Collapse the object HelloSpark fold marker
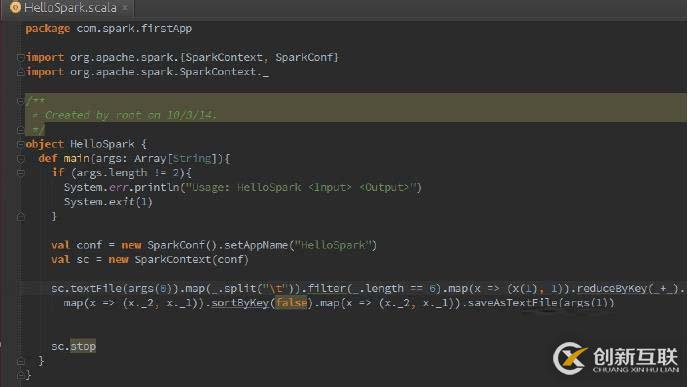This screenshot has width=688, height=387. pyautogui.click(x=21, y=144)
